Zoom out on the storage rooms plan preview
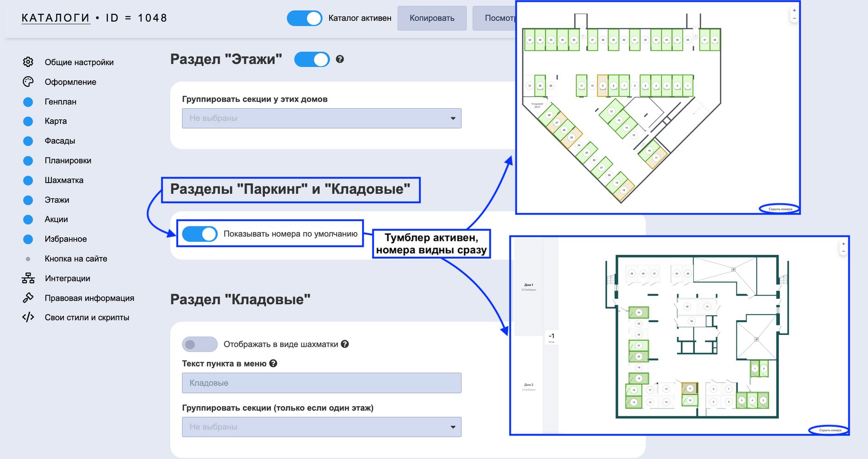The height and width of the screenshot is (459, 868). (843, 252)
